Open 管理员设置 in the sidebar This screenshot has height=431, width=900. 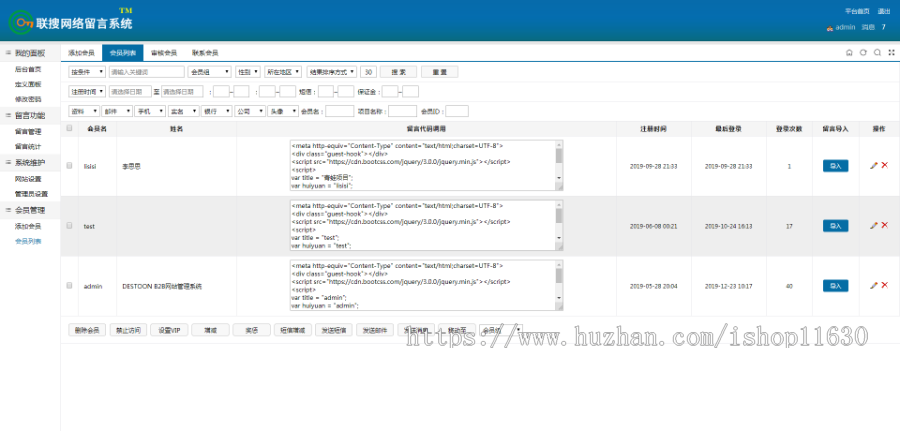tap(32, 194)
